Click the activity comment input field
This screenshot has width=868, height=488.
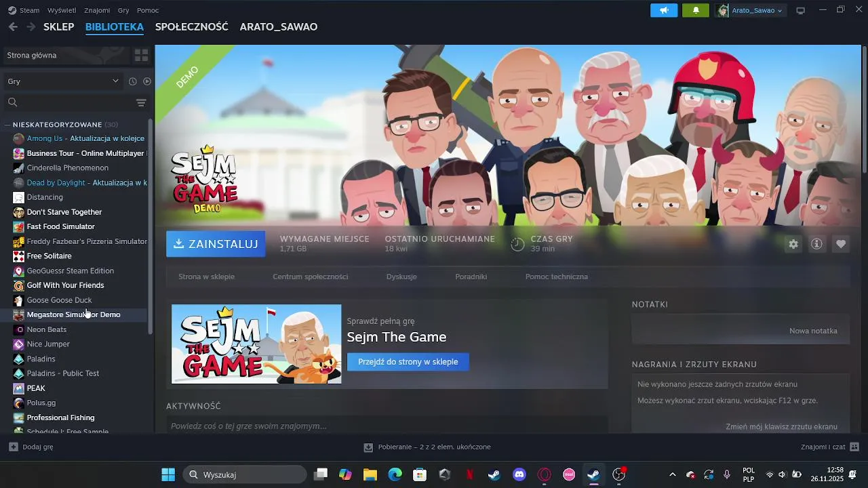click(x=387, y=426)
